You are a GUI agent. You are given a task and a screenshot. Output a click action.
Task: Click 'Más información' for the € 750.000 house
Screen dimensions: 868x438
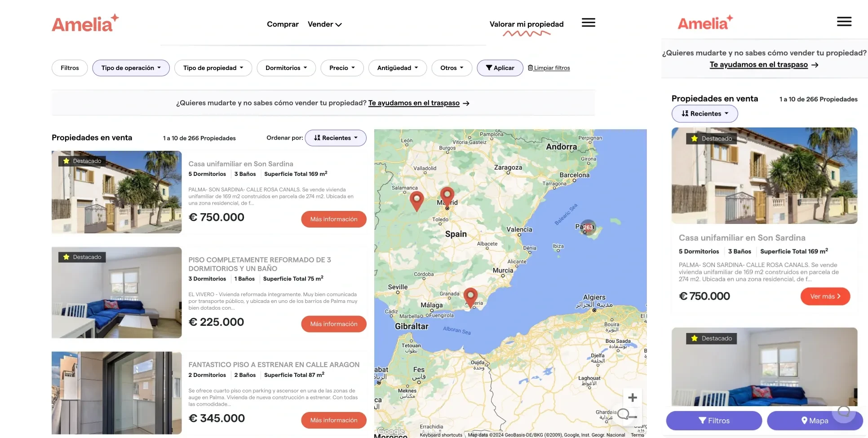pos(334,219)
